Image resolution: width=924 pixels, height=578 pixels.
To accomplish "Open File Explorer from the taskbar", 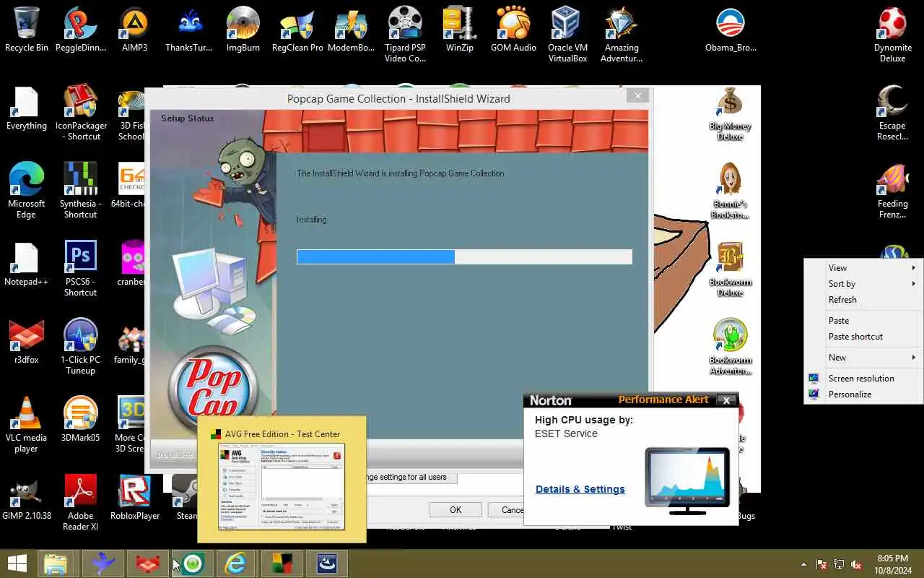I will [x=56, y=564].
